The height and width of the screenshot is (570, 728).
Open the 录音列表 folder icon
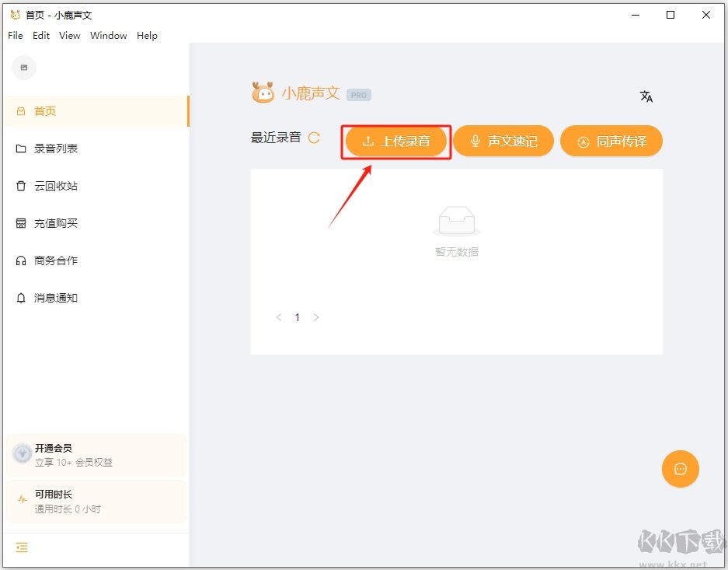(x=22, y=149)
